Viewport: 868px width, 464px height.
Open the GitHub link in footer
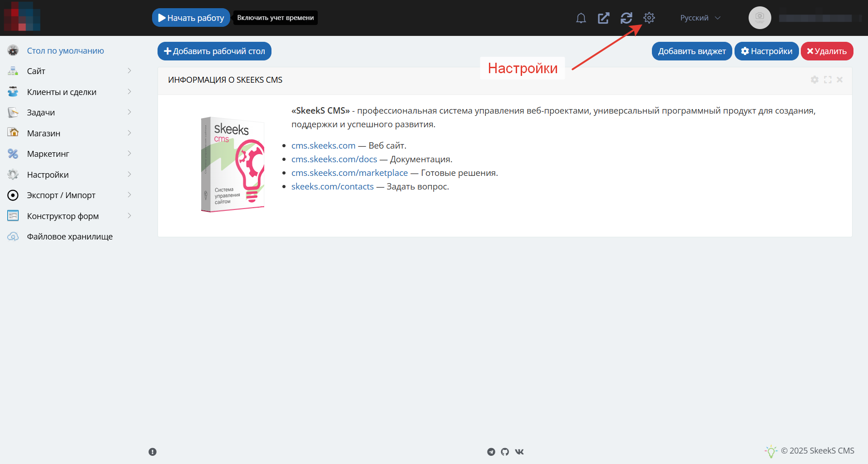[x=505, y=452]
